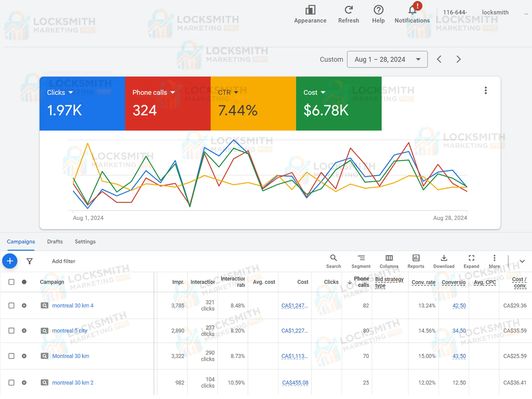This screenshot has height=399, width=532.
Task: Open the Search icon in the campaign toolbar
Action: click(334, 258)
